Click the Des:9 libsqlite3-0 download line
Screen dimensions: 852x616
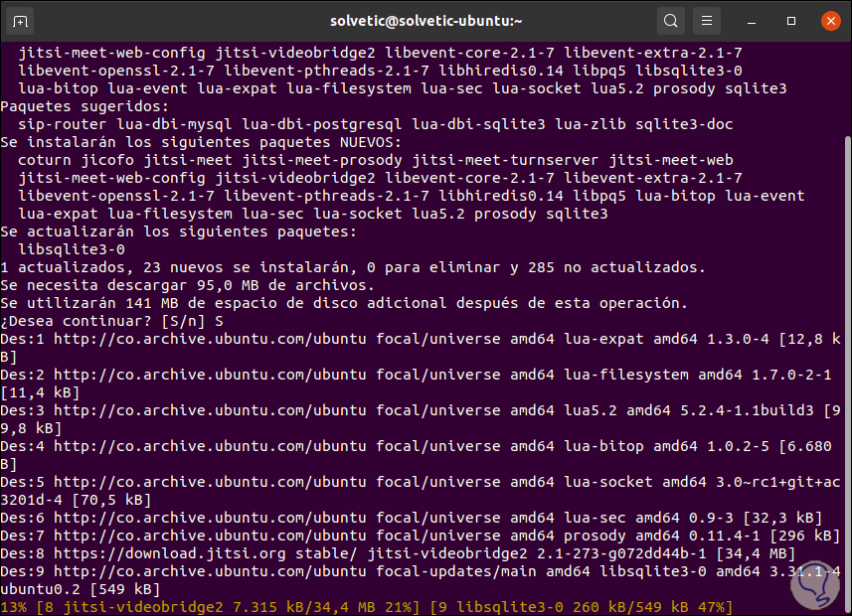[x=421, y=580]
